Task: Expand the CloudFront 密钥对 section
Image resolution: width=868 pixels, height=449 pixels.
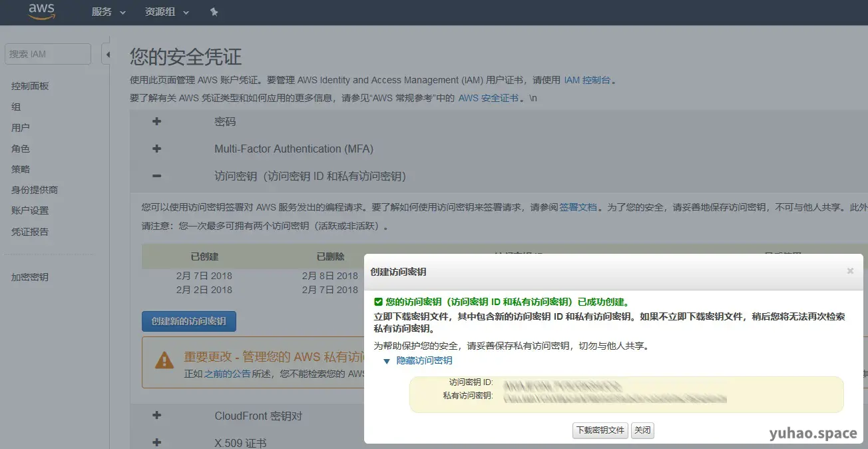Action: (x=156, y=415)
